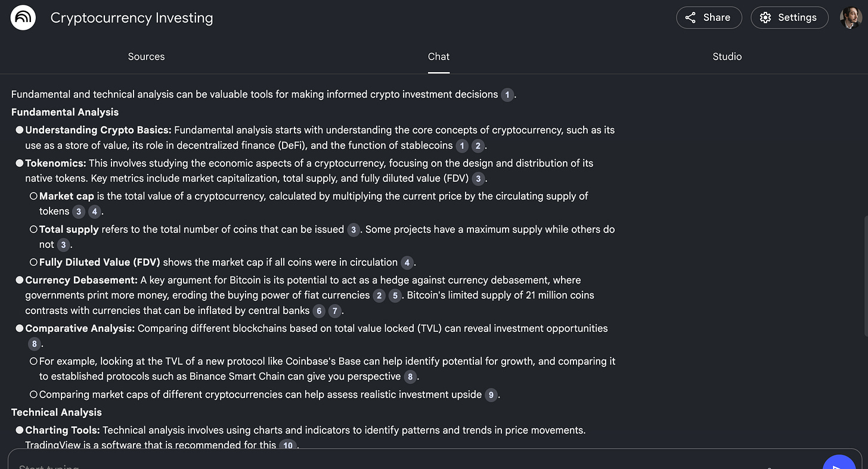868x469 pixels.
Task: Switch to the Sources tab
Action: 146,57
